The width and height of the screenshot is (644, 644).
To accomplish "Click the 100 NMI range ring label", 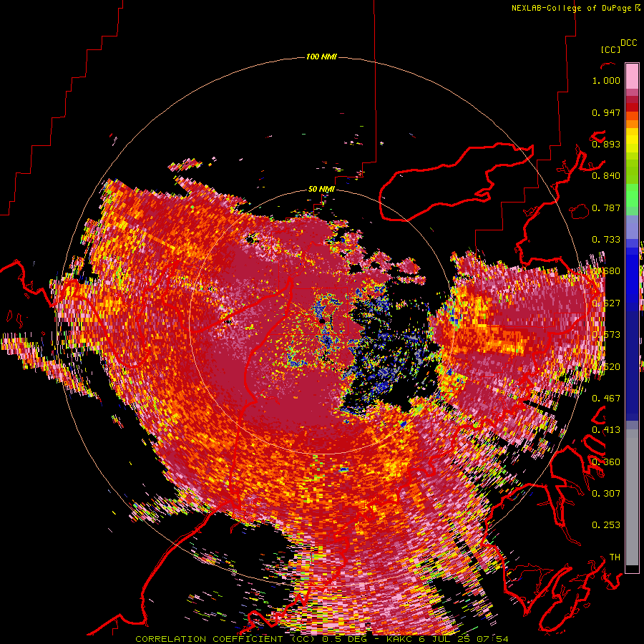I will coord(321,57).
